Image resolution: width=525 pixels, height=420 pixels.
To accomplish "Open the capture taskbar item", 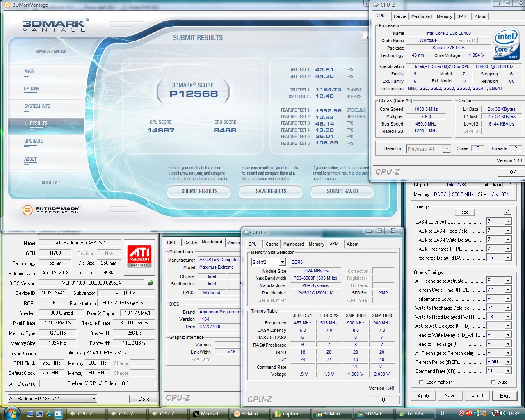I will tap(290, 414).
